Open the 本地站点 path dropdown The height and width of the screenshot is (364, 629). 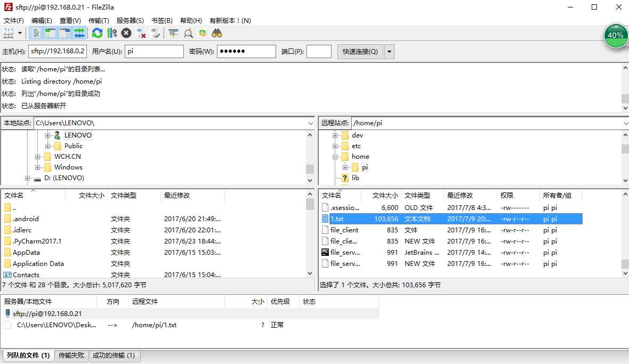310,123
